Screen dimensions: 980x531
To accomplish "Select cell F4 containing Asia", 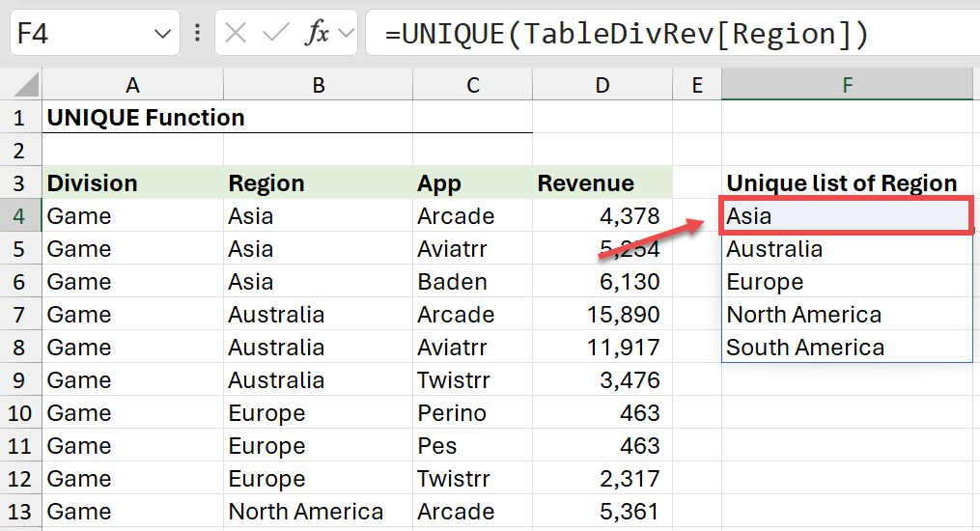I will [x=847, y=216].
